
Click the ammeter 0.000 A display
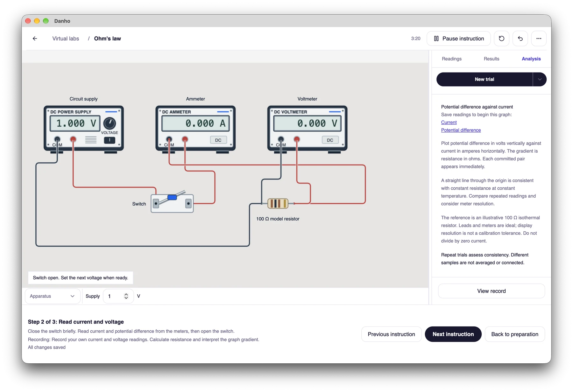(x=195, y=123)
